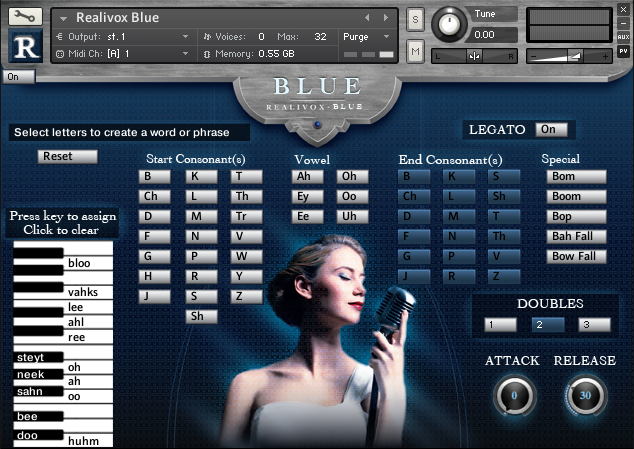Click the ahl white key

[x=89, y=322]
